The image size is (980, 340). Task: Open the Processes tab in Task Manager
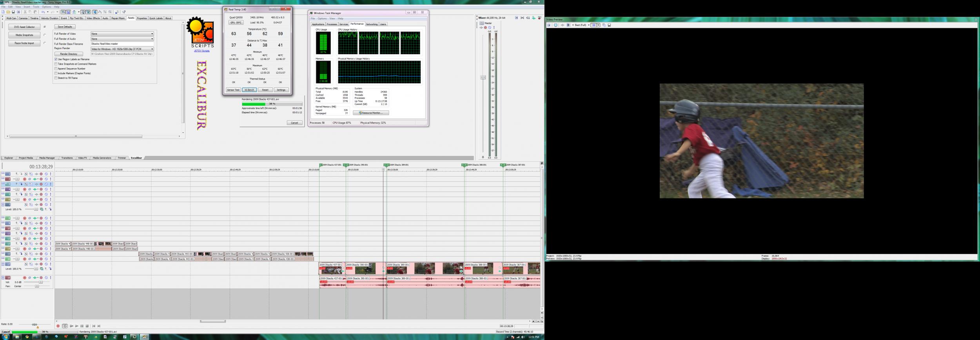coord(332,24)
